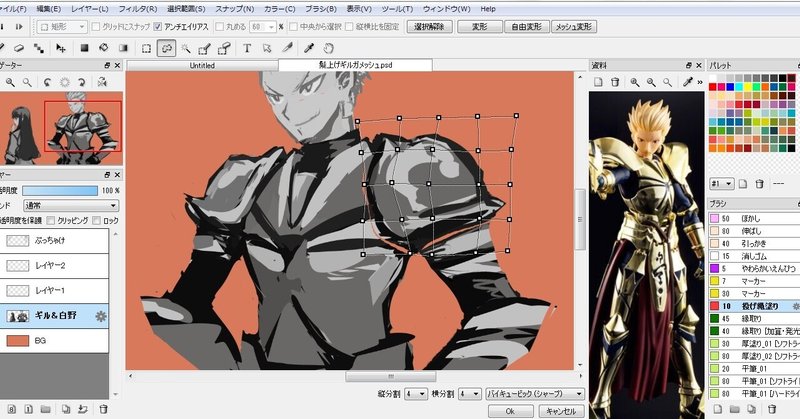This screenshot has width=800, height=419.
Task: Select the Magic Wand tool
Action: click(186, 48)
